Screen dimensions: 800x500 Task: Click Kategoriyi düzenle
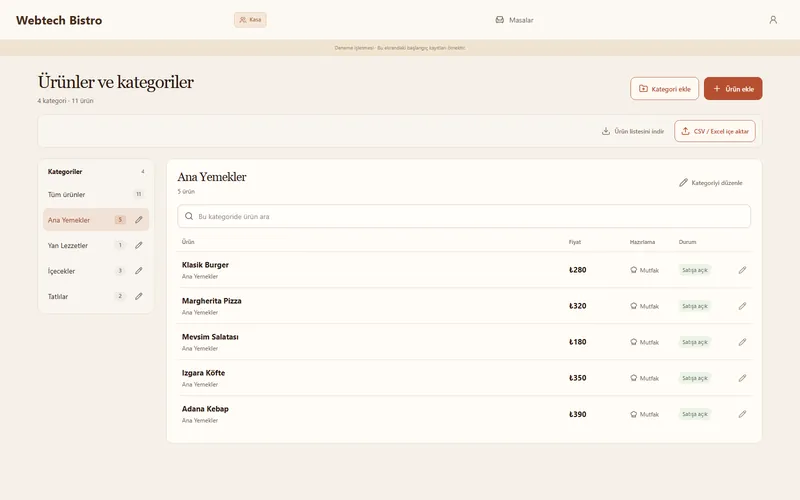711,183
